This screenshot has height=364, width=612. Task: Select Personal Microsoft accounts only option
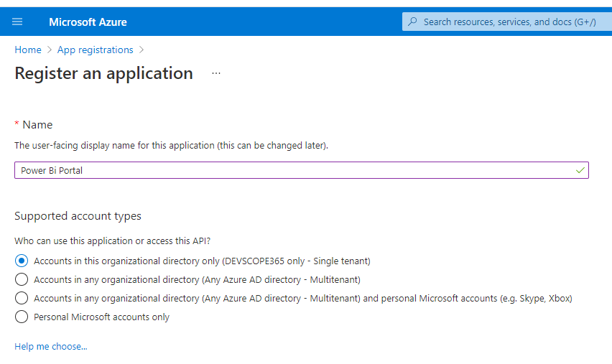point(22,317)
